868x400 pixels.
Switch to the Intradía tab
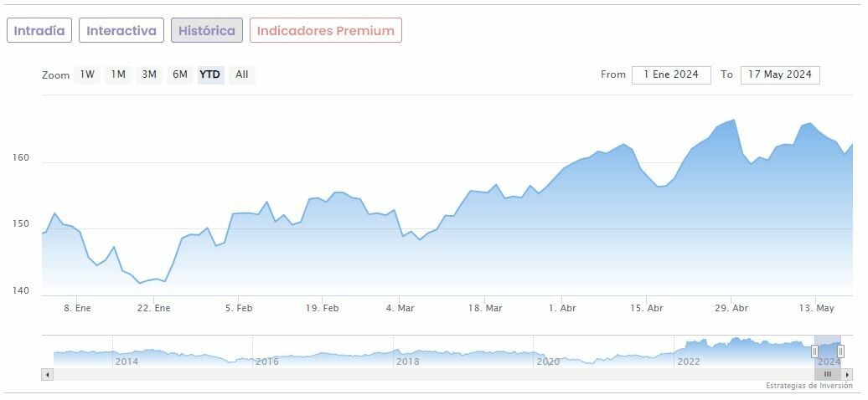(39, 30)
